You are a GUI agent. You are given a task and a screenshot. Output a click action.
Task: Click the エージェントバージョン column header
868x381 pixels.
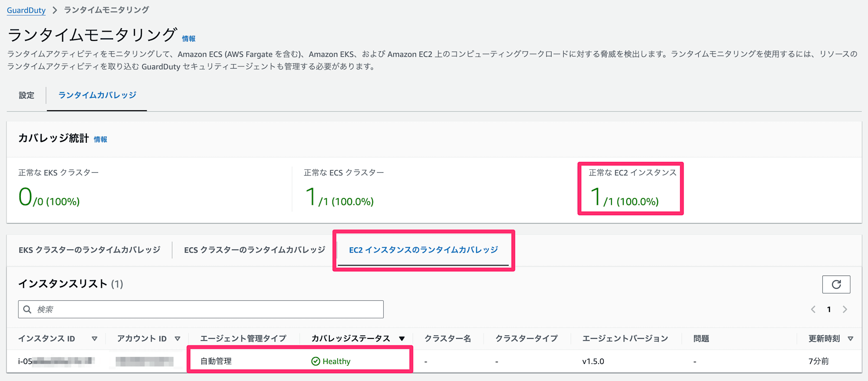[x=625, y=338]
